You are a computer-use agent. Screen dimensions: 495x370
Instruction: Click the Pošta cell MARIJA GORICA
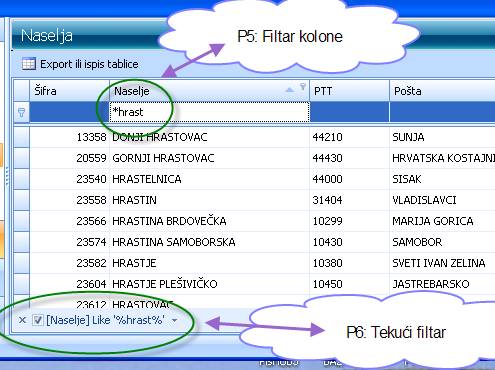[442, 221]
